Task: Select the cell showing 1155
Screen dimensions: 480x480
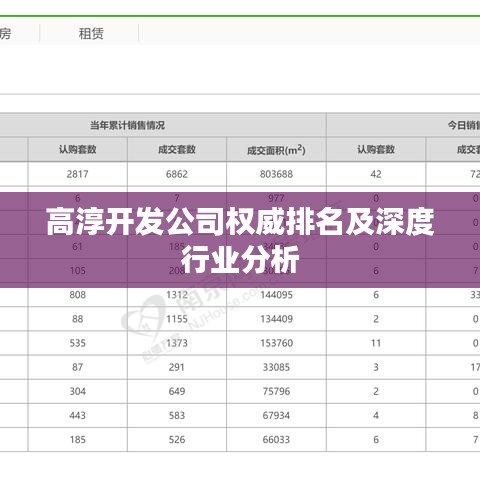Action: coord(177,319)
